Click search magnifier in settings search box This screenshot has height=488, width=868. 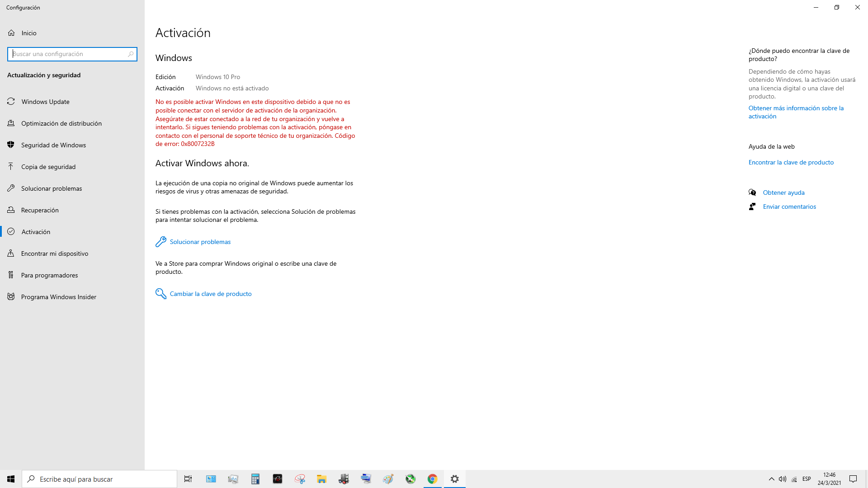point(131,54)
